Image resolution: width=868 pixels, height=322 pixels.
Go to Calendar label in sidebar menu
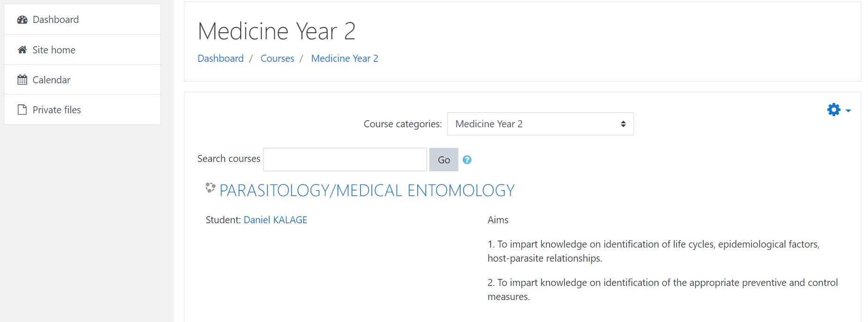click(51, 80)
